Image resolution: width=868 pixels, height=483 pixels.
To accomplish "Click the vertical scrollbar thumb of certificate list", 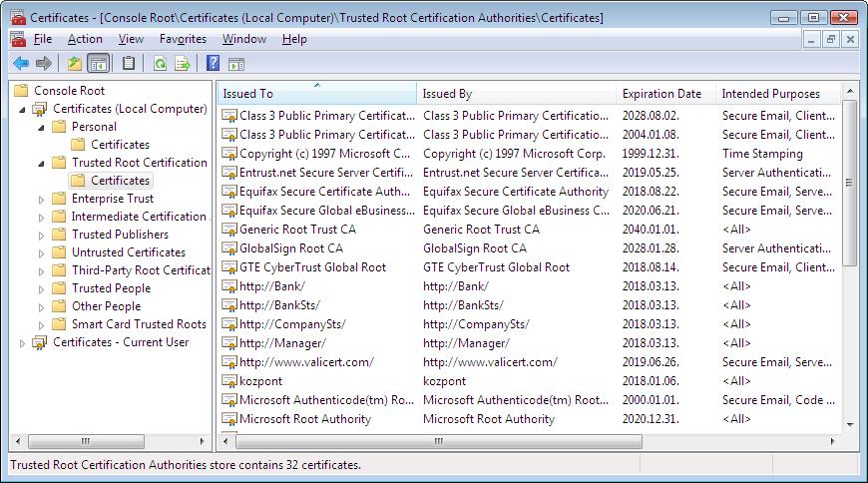I will point(850,183).
